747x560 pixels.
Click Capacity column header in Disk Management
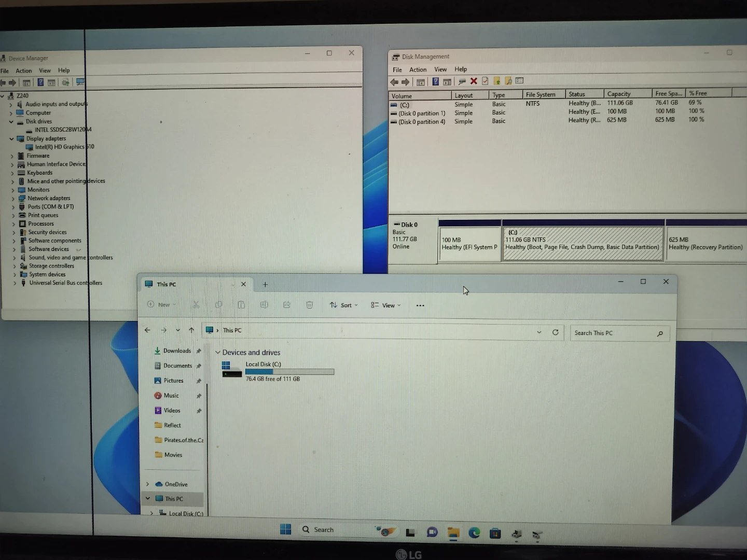point(628,94)
